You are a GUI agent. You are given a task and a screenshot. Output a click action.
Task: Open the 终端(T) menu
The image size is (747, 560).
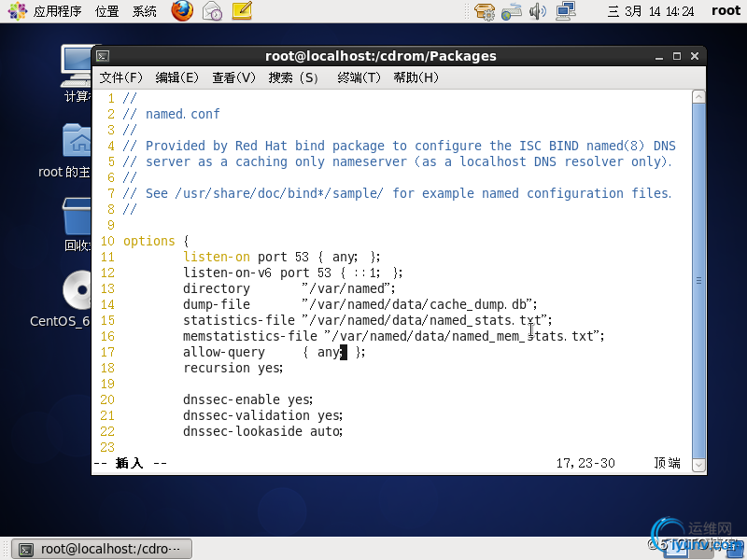click(x=359, y=77)
